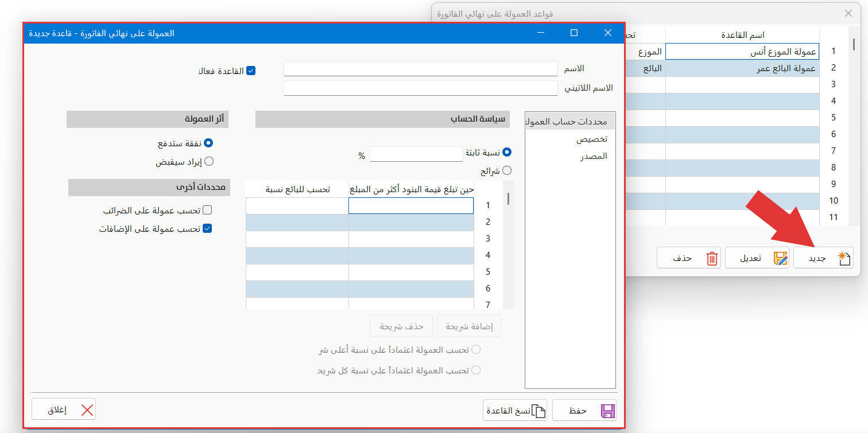868x433 pixels.
Task: Click حين تبلغ قيمة البنود column header
Action: tap(411, 189)
